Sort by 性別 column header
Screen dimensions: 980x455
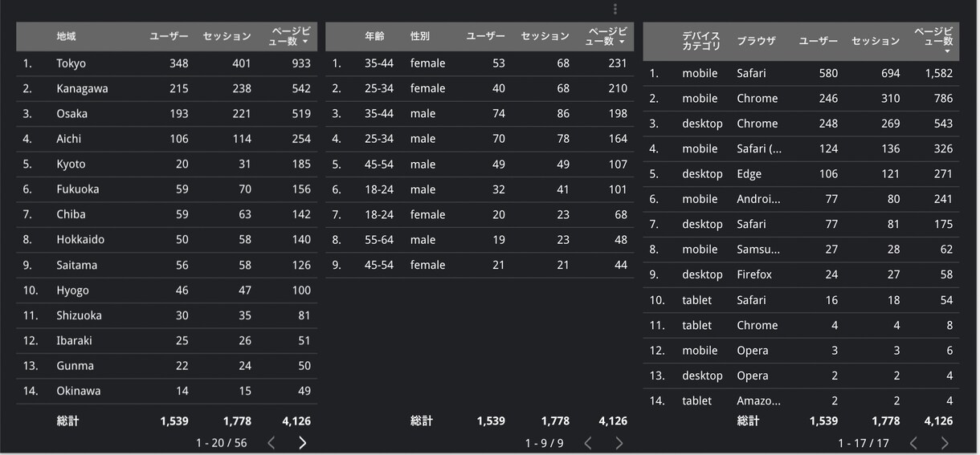(420, 36)
